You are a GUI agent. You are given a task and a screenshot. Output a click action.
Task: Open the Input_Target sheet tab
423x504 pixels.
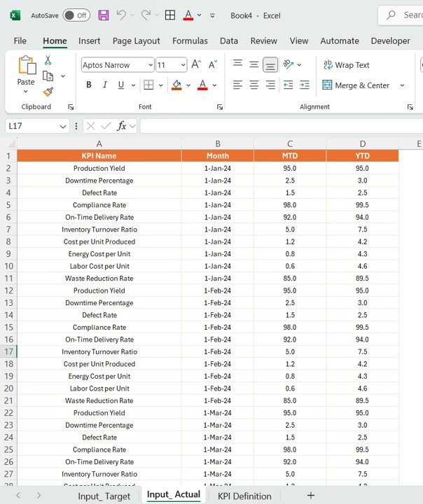coord(104,496)
